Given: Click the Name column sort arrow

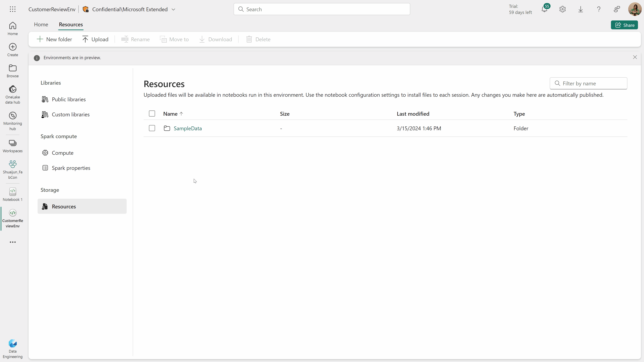Looking at the screenshot, I should click(181, 113).
